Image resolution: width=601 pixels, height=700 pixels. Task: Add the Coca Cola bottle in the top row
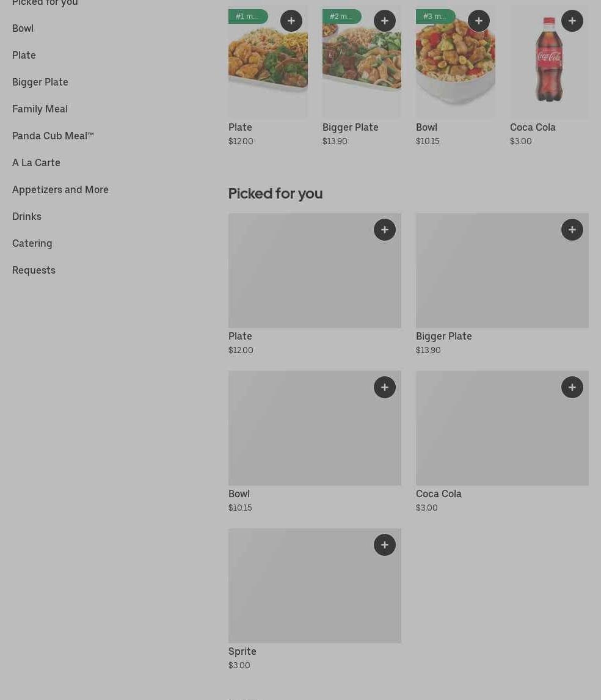[x=572, y=21]
